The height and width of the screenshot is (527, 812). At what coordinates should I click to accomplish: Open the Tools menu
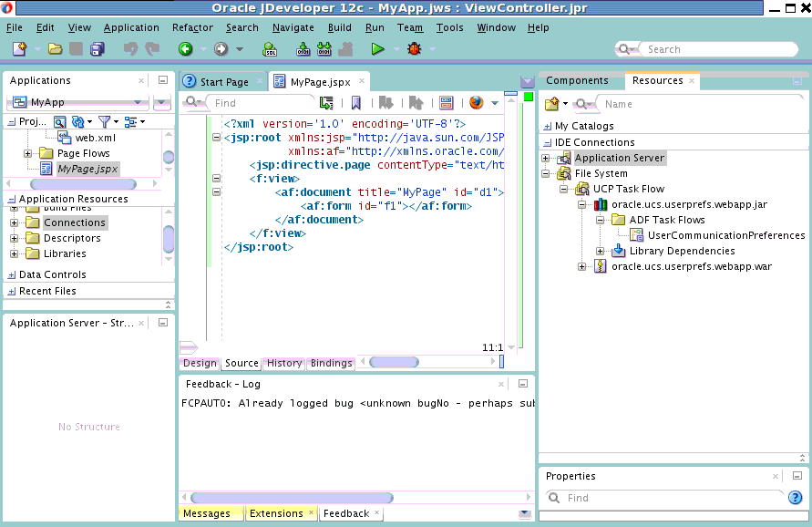click(449, 27)
